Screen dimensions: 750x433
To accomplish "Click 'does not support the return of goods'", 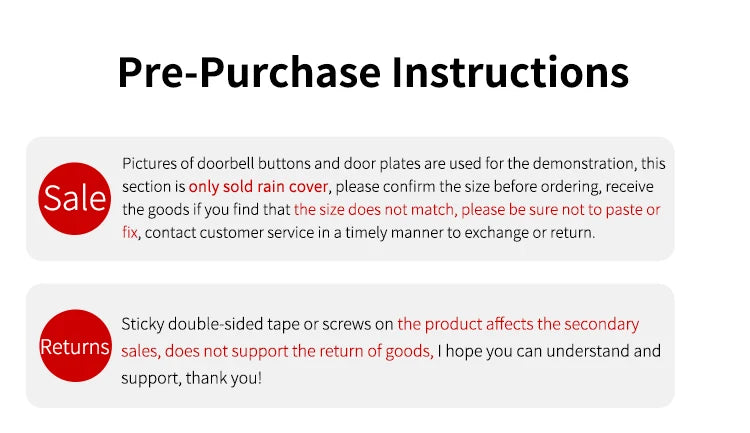I will click(x=298, y=351).
